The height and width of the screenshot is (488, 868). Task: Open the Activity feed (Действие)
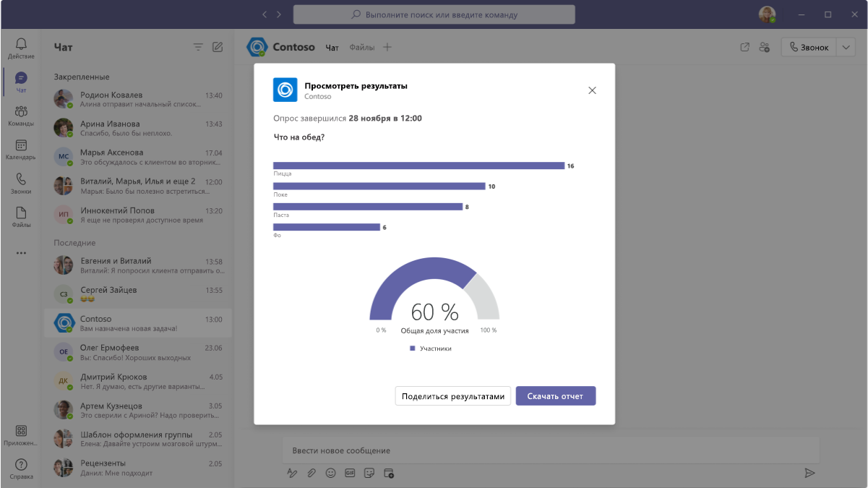click(x=21, y=48)
